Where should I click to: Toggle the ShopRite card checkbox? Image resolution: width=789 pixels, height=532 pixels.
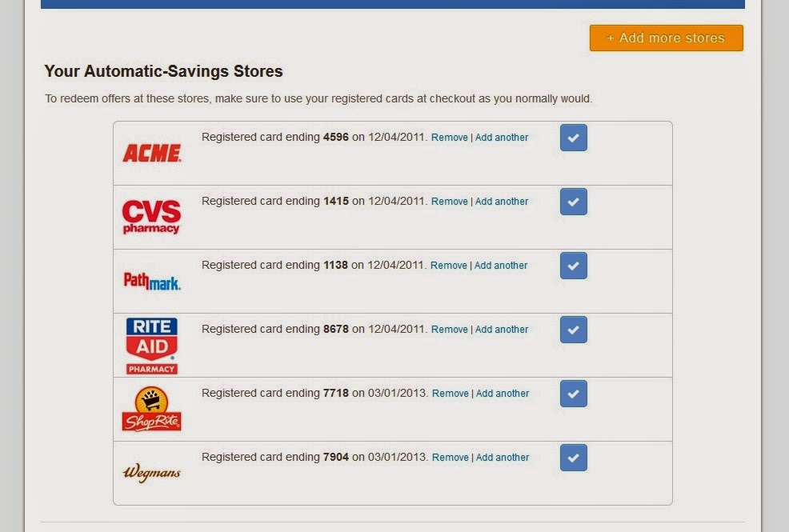(x=574, y=394)
